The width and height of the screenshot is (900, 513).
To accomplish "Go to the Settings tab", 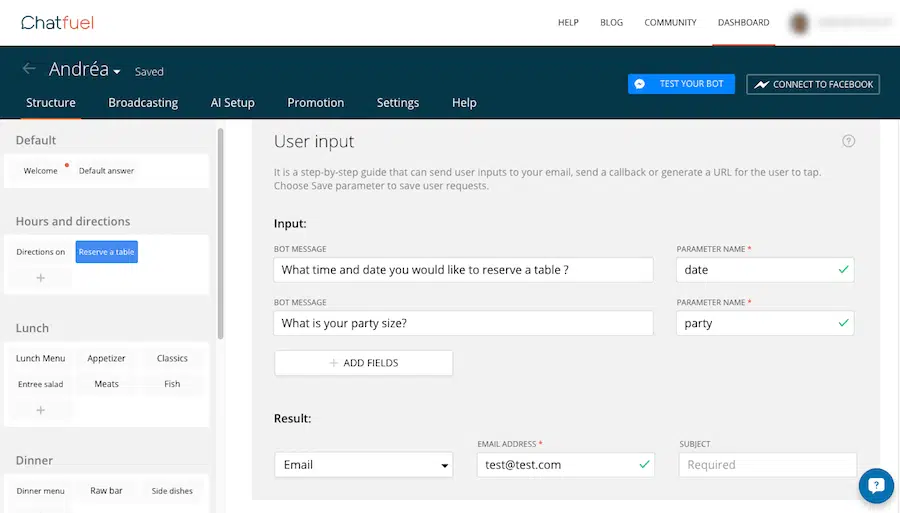I will pyautogui.click(x=397, y=102).
